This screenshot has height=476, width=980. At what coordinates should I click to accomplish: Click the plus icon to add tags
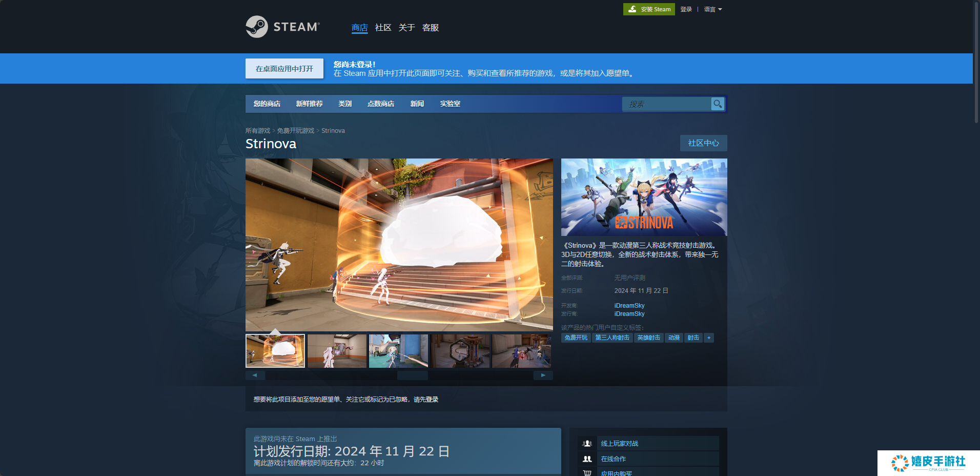(x=709, y=338)
